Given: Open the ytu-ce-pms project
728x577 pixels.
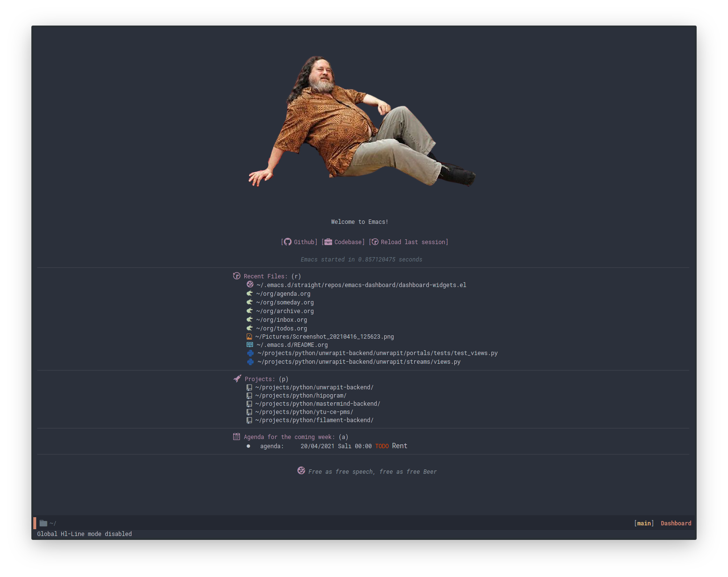Looking at the screenshot, I should point(304,412).
